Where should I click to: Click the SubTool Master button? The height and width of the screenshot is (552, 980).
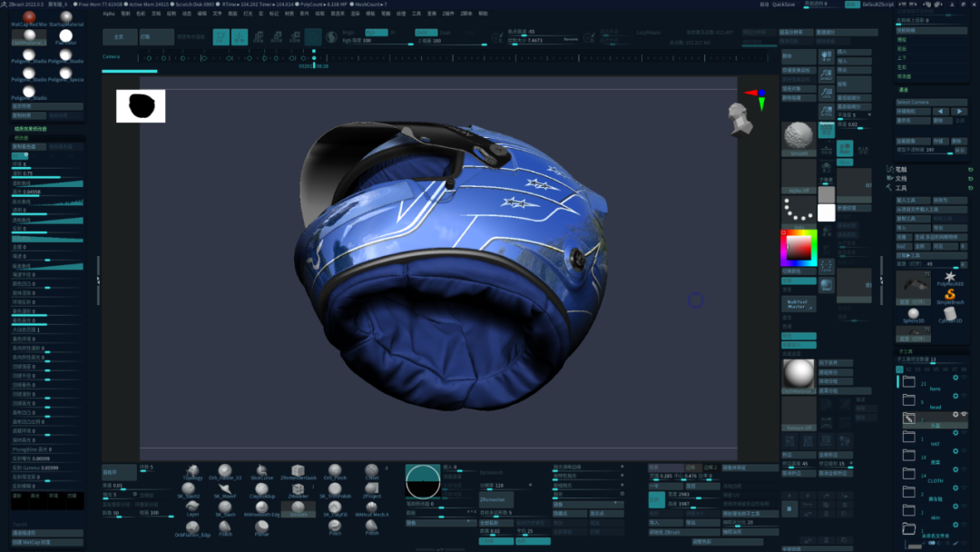click(x=799, y=304)
